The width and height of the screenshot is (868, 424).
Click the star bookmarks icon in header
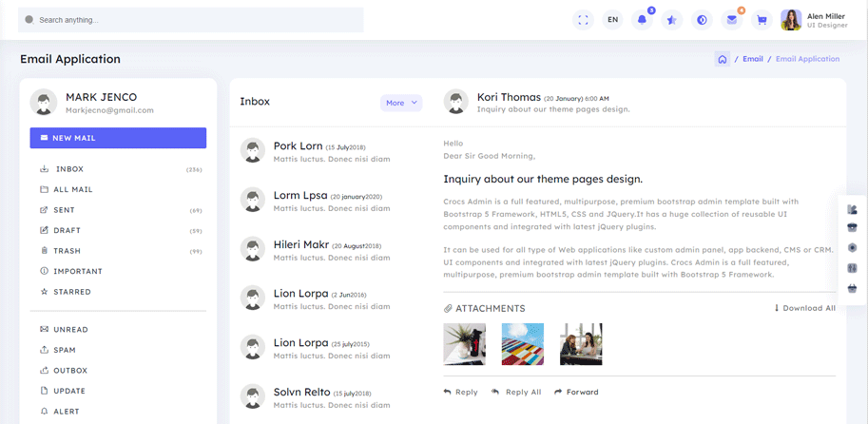(672, 19)
